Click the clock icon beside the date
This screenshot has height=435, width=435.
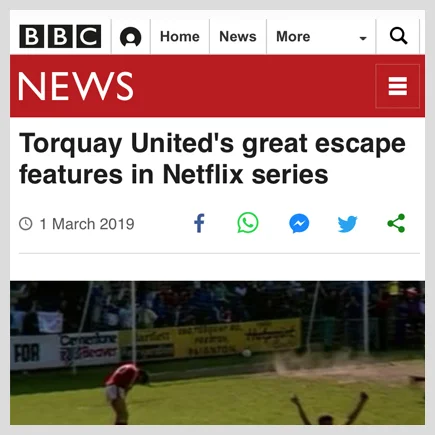click(26, 224)
